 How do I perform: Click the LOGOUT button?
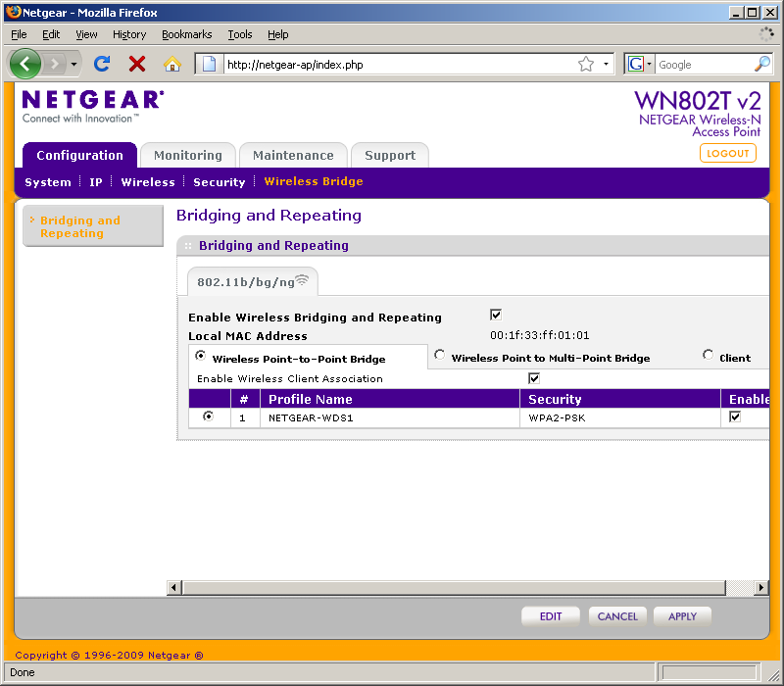click(728, 153)
